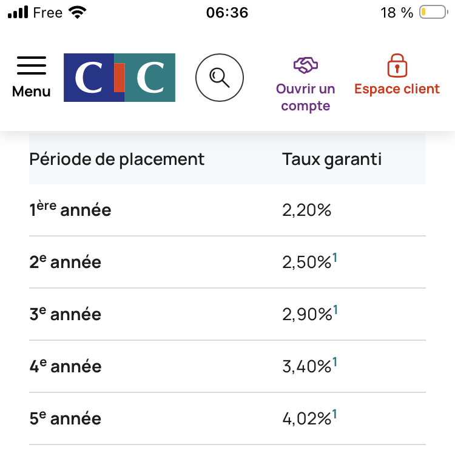Tap the Menu label
This screenshot has height=476, width=455.
31,92
